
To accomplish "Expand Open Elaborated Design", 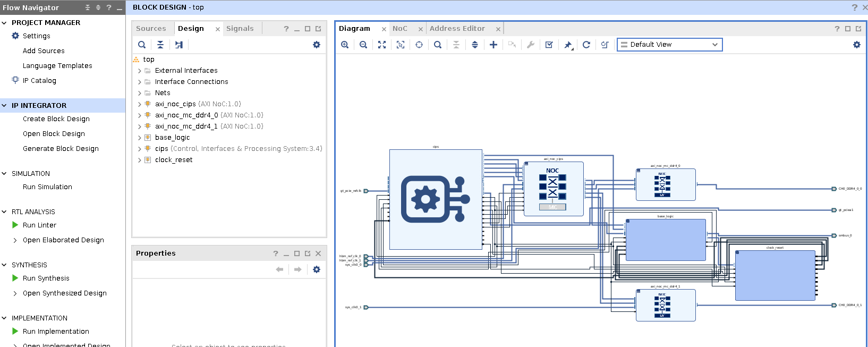I will (15, 240).
